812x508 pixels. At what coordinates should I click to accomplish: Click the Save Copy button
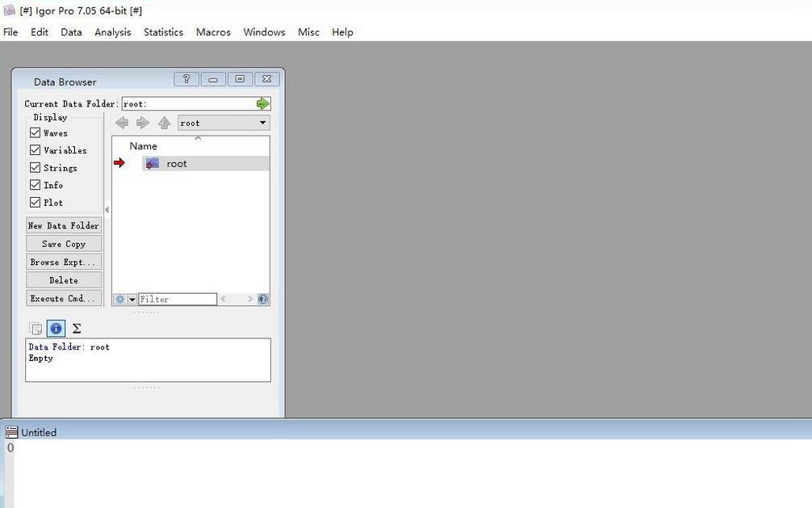[64, 244]
